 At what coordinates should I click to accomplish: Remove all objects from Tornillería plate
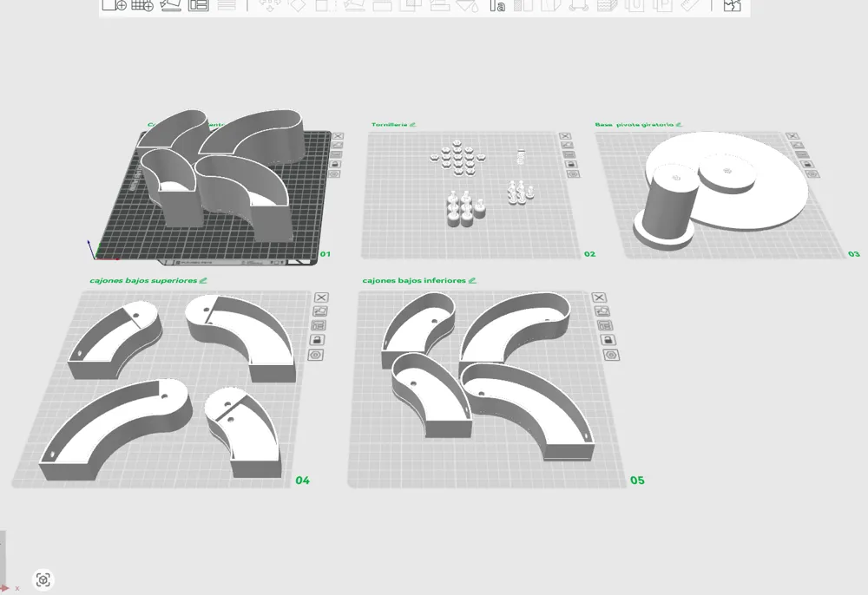tap(565, 136)
